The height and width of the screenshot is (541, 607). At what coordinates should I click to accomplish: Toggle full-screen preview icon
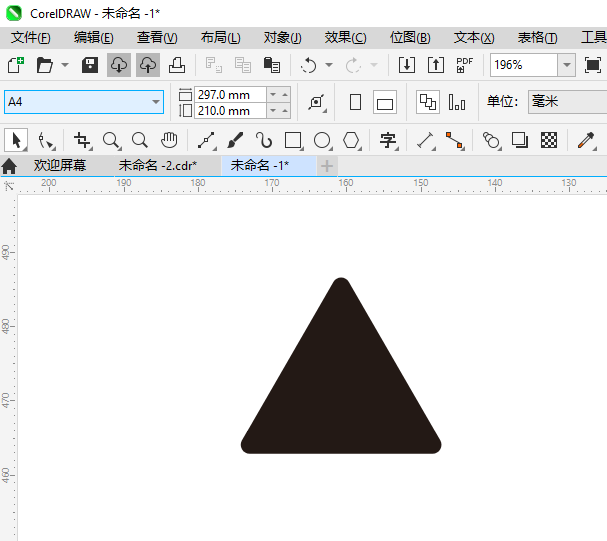coord(593,65)
